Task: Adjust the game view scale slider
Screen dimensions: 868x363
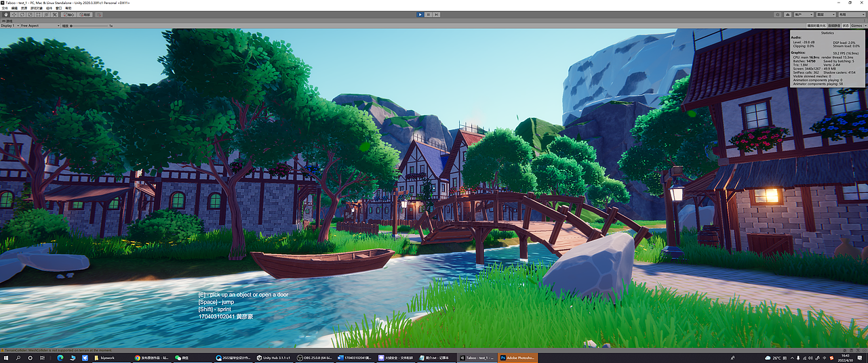Action: tap(90, 26)
